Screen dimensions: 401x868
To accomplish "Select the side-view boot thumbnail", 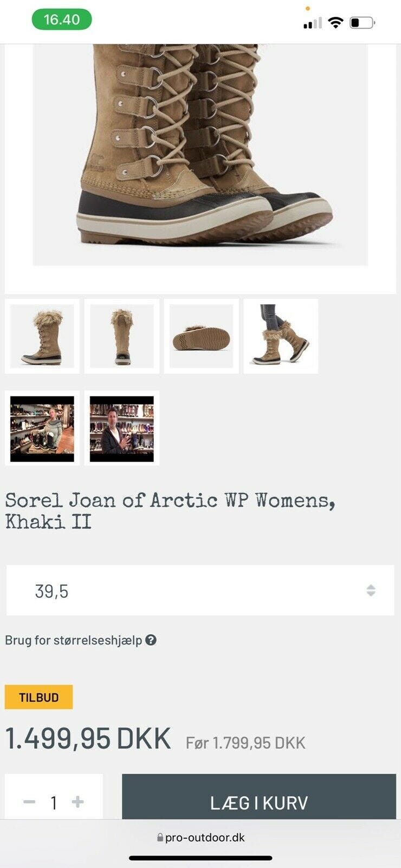I will pyautogui.click(x=42, y=336).
